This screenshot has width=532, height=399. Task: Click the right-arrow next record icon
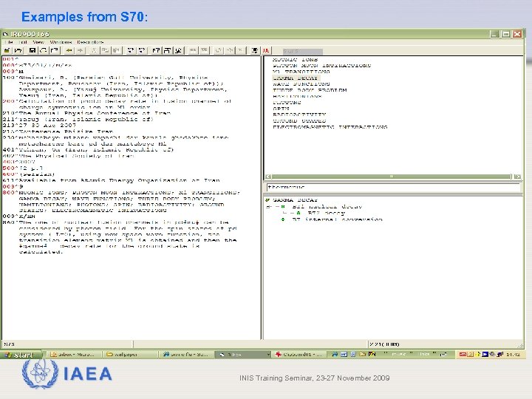pyautogui.click(x=81, y=50)
